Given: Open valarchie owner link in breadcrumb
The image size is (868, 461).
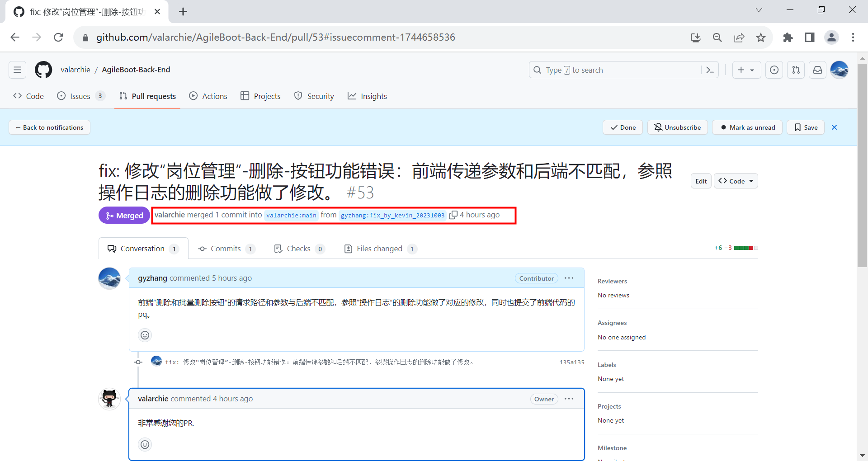Looking at the screenshot, I should point(75,70).
